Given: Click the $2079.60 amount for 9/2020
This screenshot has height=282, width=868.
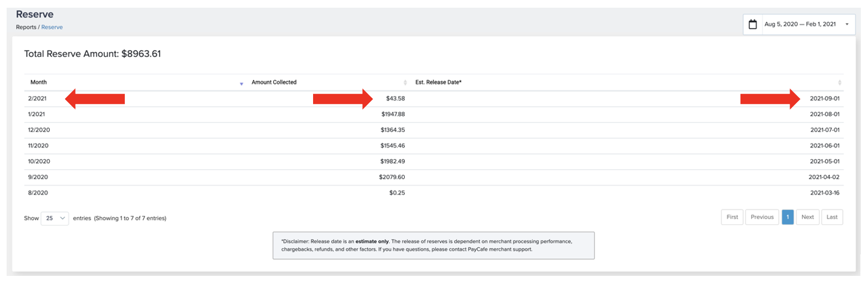Looking at the screenshot, I should tap(392, 177).
